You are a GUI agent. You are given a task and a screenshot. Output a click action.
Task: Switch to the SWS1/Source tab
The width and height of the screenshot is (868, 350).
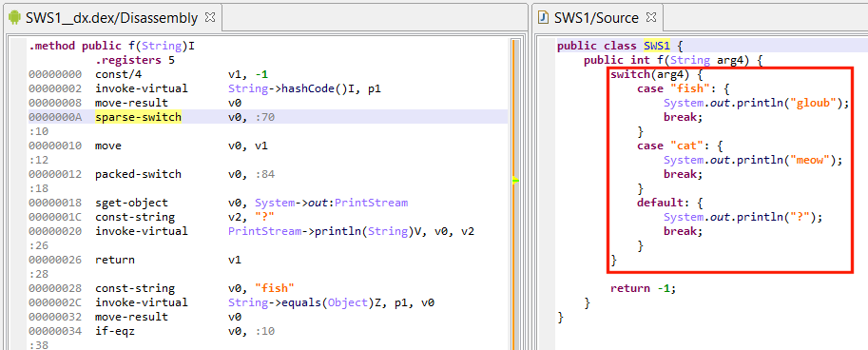[x=596, y=18]
